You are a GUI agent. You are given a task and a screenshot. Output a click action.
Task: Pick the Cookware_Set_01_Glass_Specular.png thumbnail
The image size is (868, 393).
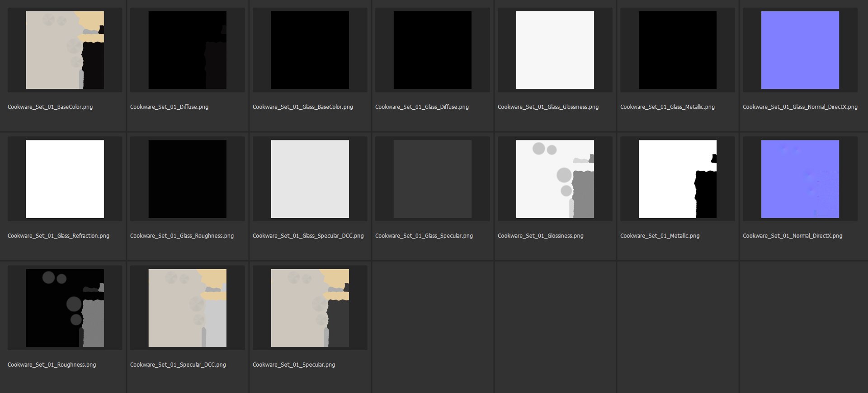[433, 179]
